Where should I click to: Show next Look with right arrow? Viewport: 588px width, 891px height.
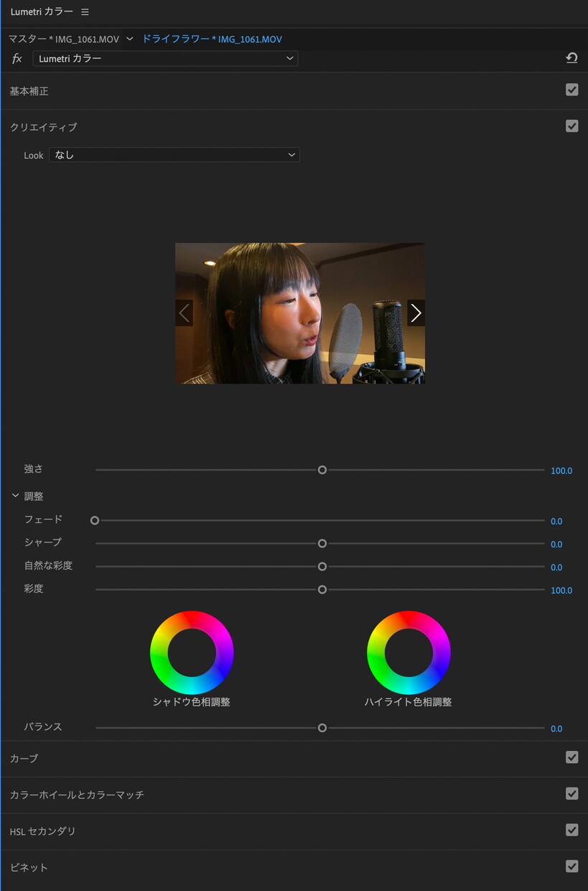pos(416,313)
